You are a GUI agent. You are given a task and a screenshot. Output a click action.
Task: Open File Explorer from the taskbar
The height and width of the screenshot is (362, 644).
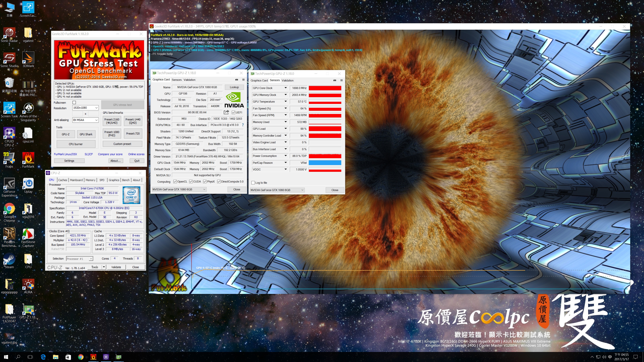pos(56,357)
